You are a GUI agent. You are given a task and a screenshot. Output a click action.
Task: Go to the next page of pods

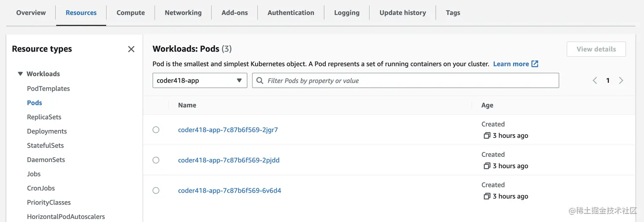click(x=621, y=81)
